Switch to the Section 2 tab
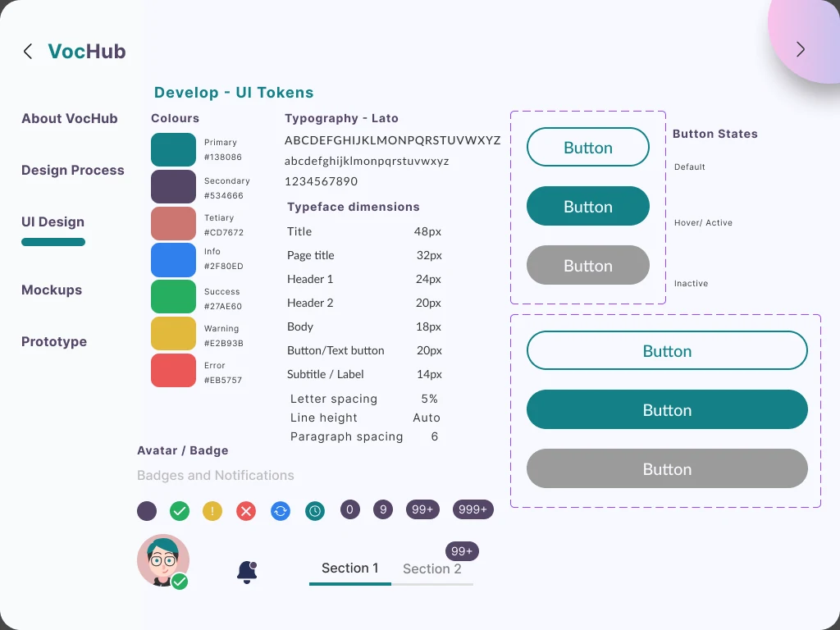 [x=431, y=569]
